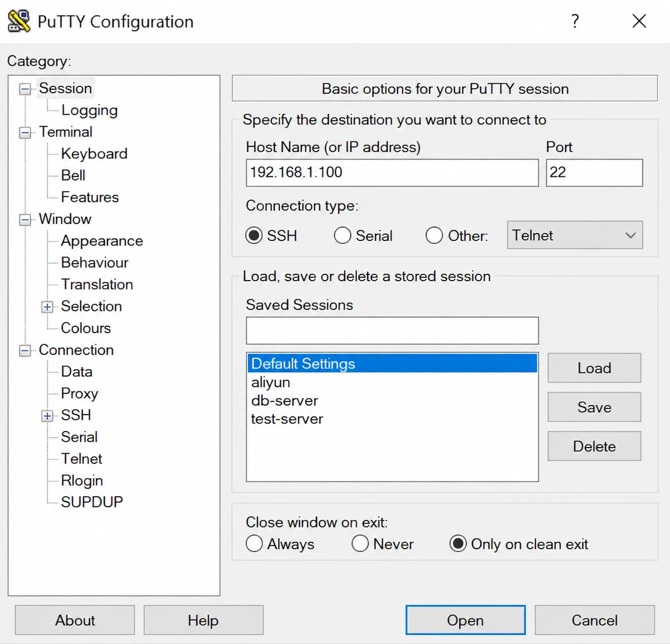Click the Saved Sessions name field
670x644 pixels.
[x=392, y=330]
